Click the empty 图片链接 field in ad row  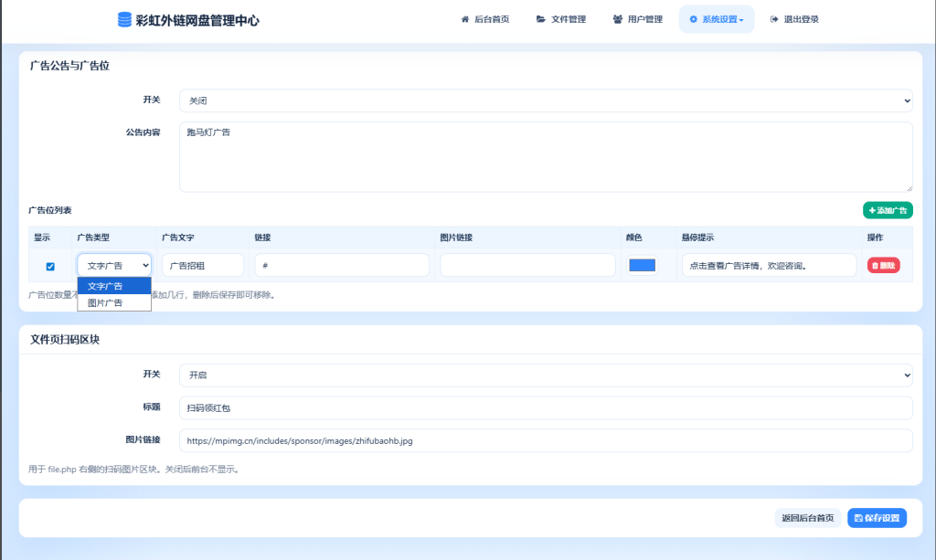[x=527, y=266]
